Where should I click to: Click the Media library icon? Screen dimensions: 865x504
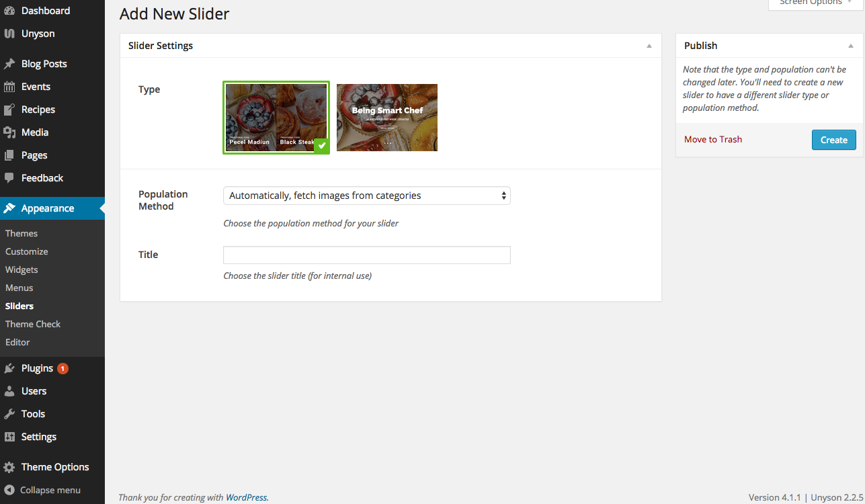point(9,132)
